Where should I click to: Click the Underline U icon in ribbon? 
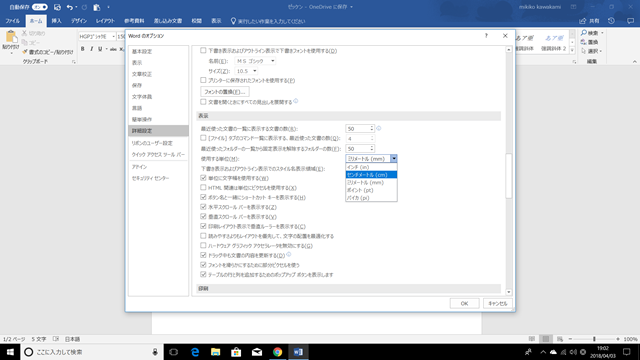[100, 49]
